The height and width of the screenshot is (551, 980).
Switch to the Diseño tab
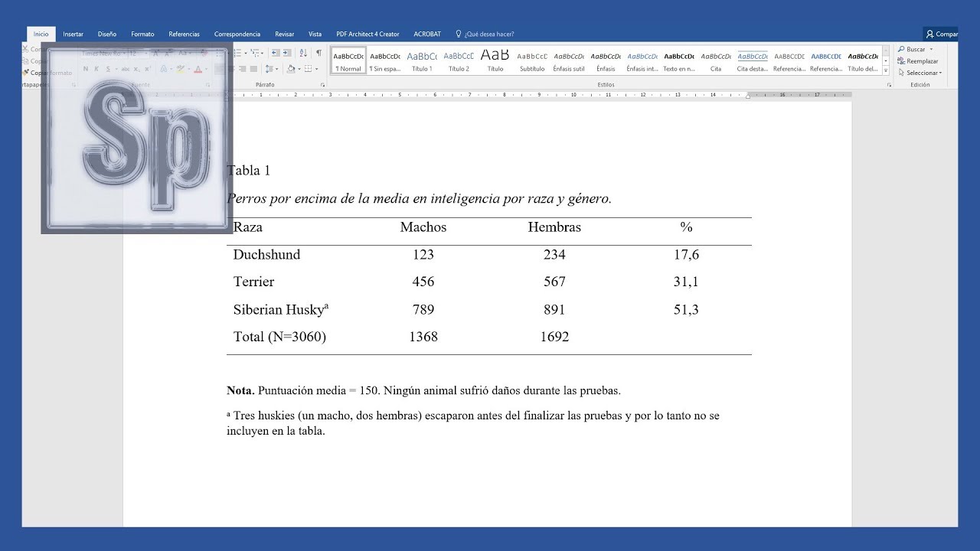[107, 34]
